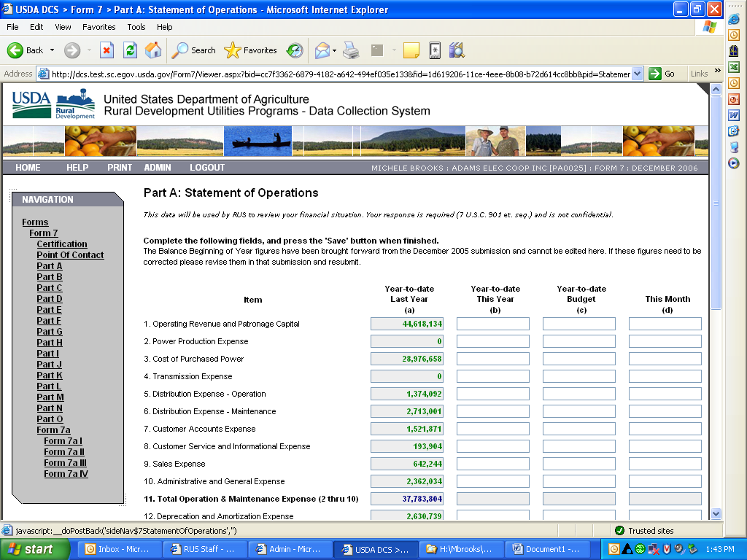747x560 pixels.
Task: Click LOGOUT in the site navigation bar
Action: [207, 168]
